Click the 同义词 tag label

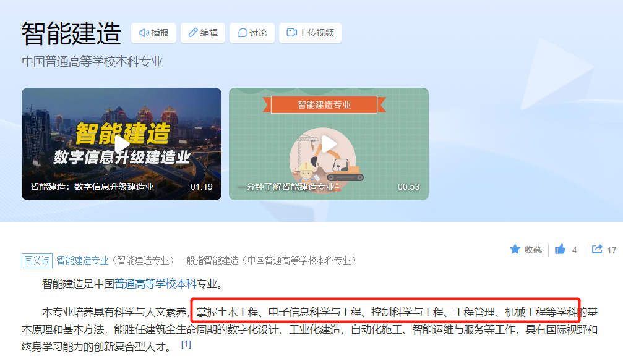coord(37,261)
